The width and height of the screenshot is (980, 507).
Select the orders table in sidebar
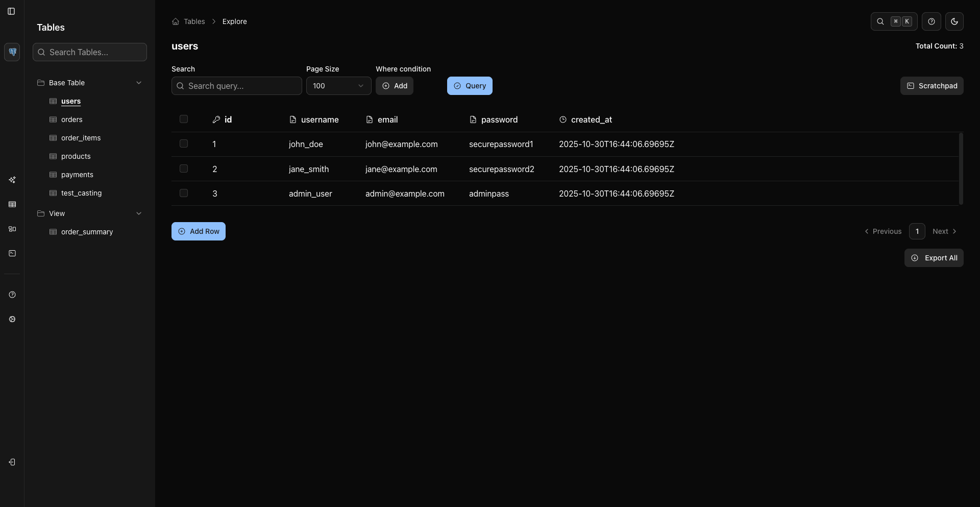(71, 119)
